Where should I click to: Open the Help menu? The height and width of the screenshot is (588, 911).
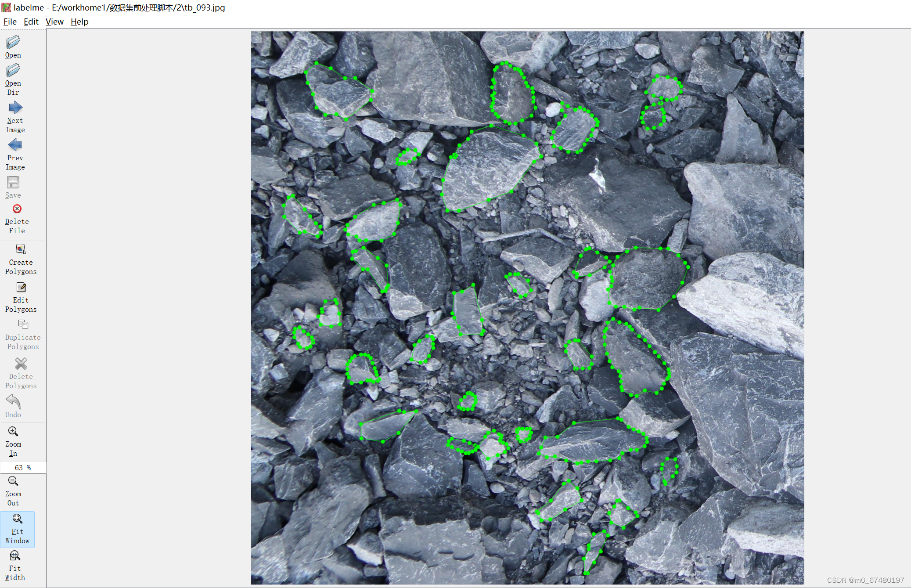[x=79, y=22]
